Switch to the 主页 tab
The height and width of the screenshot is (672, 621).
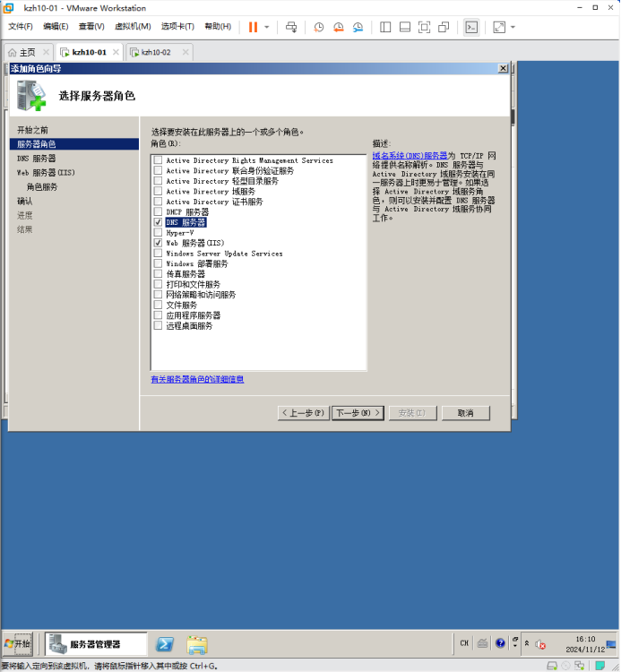(27, 52)
